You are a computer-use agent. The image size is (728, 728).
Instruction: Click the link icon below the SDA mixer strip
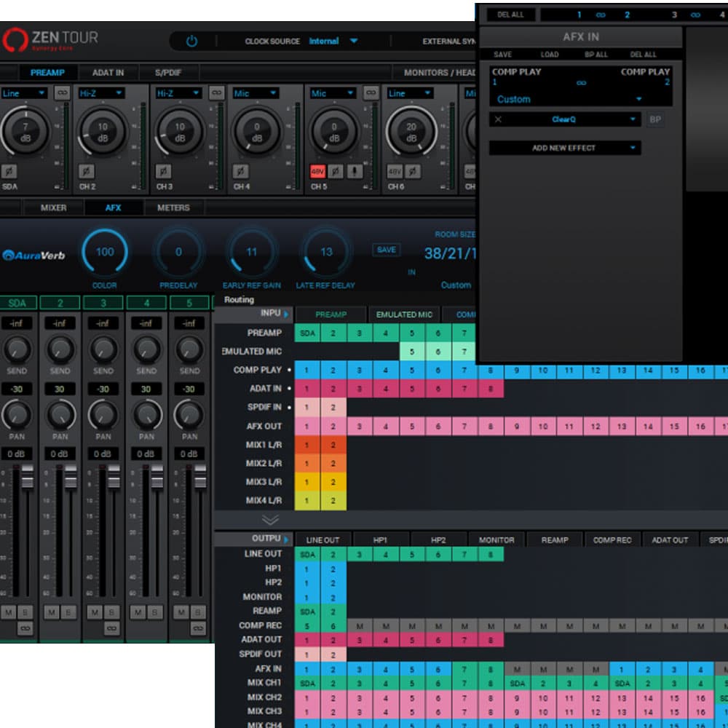pos(25,628)
